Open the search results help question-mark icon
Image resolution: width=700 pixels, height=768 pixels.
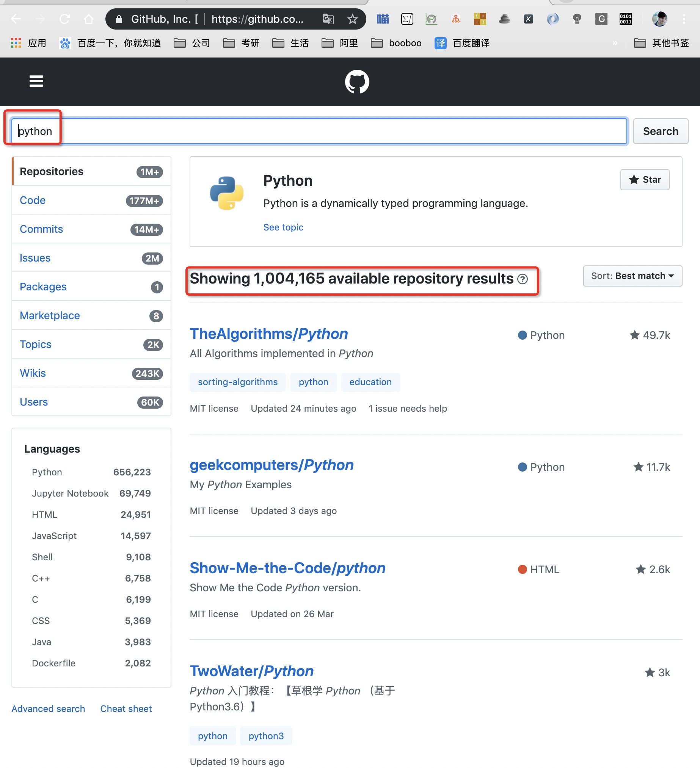click(x=523, y=279)
